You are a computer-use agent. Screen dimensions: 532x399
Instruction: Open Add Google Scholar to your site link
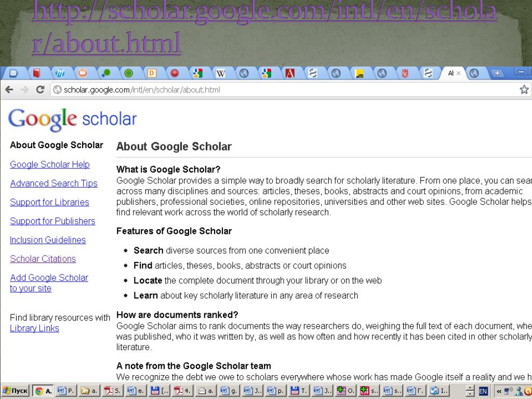tap(49, 283)
